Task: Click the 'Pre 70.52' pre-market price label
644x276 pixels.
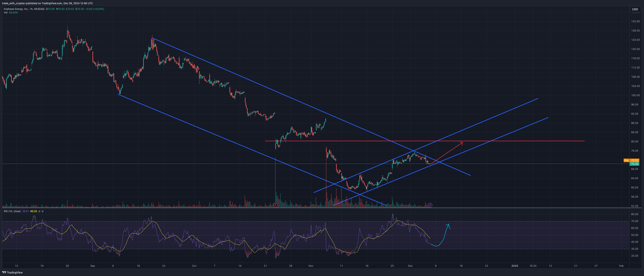Action: (x=631, y=160)
